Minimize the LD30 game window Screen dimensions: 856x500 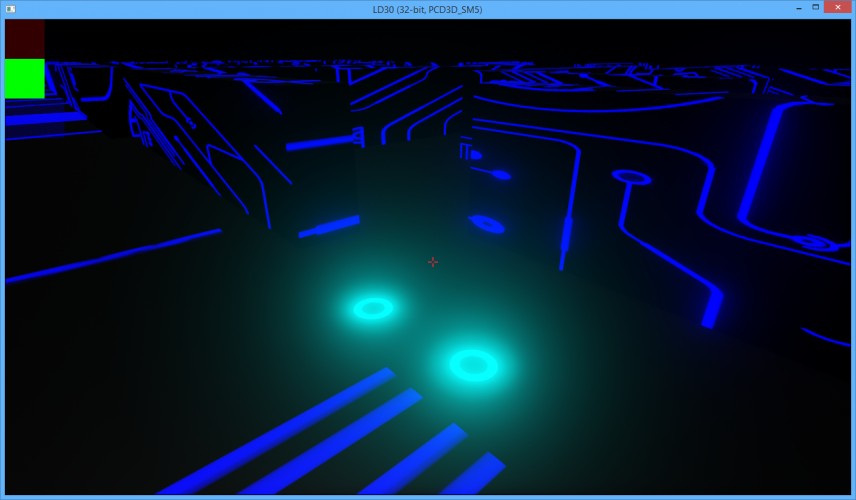(799, 8)
